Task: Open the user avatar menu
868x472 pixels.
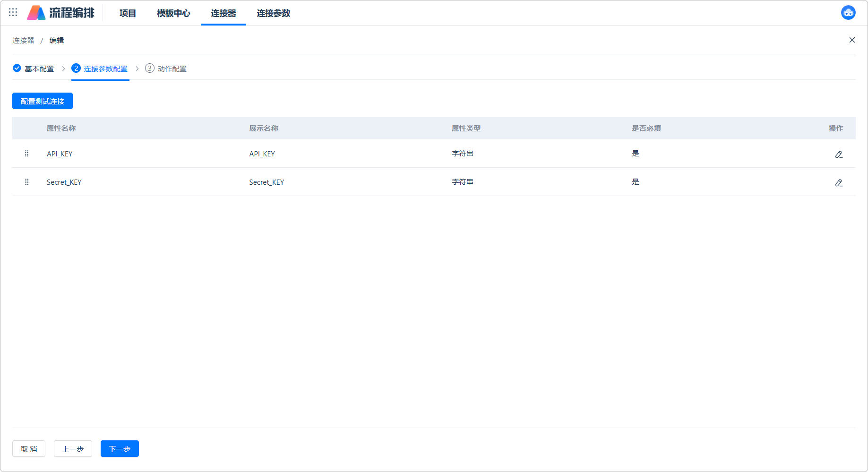Action: pyautogui.click(x=848, y=13)
